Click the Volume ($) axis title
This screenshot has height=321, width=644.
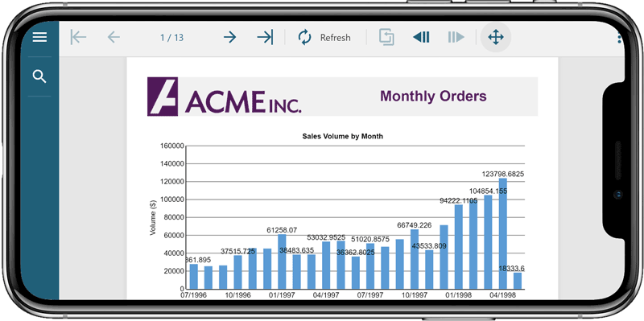[153, 217]
